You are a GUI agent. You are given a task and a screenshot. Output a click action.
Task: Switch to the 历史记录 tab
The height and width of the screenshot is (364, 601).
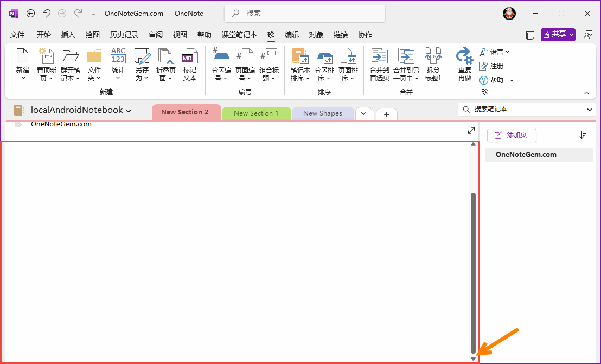tap(124, 35)
